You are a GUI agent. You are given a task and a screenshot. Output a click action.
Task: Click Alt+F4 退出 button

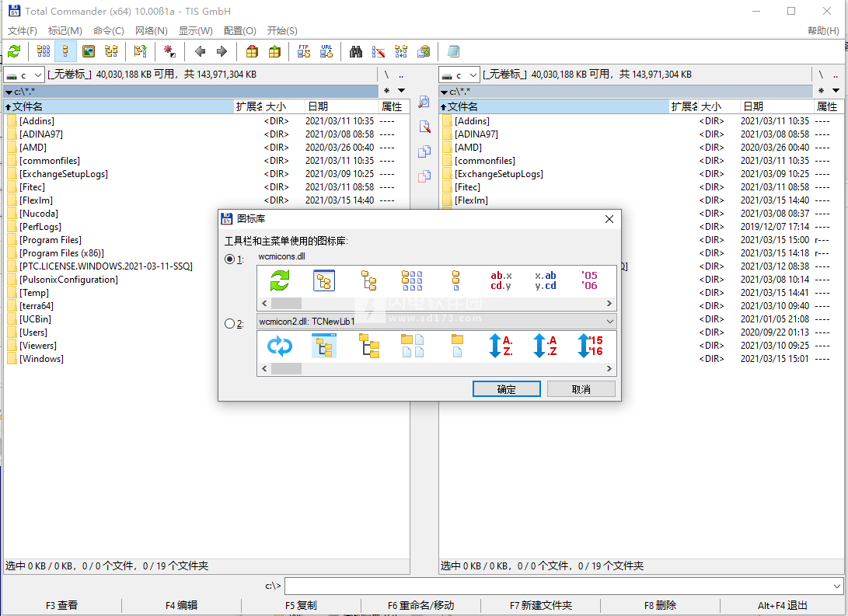tap(782, 605)
